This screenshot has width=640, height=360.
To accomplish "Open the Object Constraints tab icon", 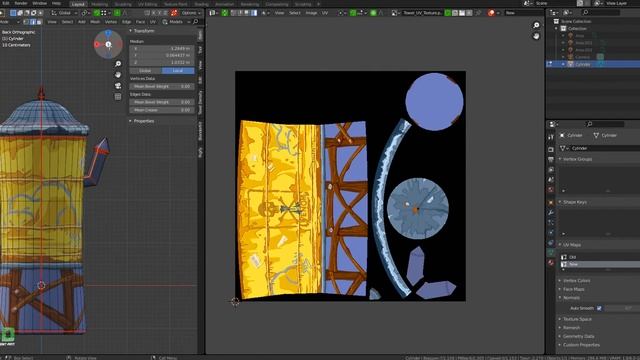I will (x=551, y=242).
